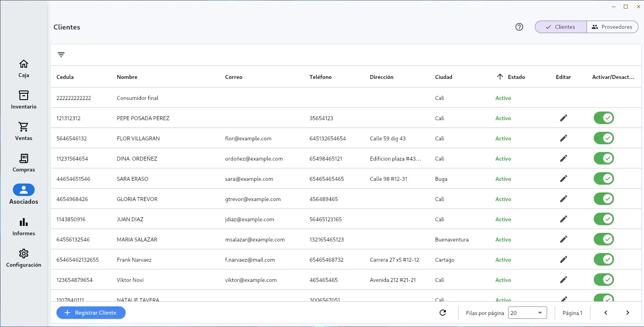Open the filter list icon above table
This screenshot has width=644, height=327.
(61, 55)
